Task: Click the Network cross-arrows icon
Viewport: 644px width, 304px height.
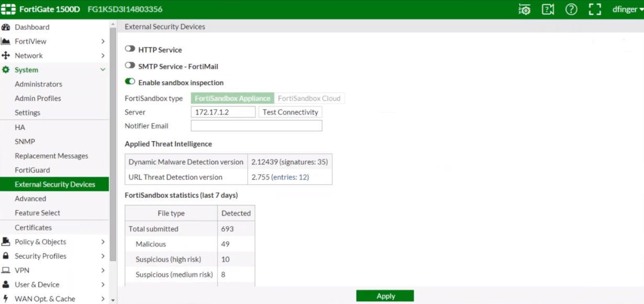Action: coord(6,55)
